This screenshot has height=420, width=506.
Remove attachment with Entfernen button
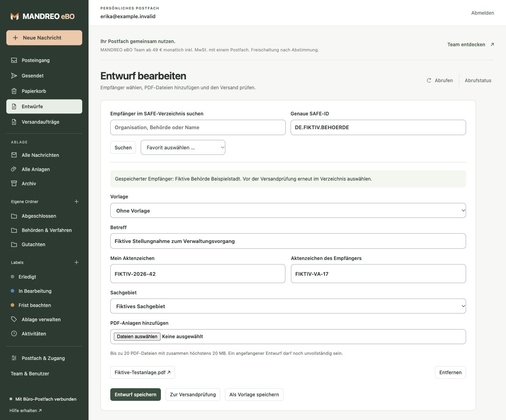450,373
